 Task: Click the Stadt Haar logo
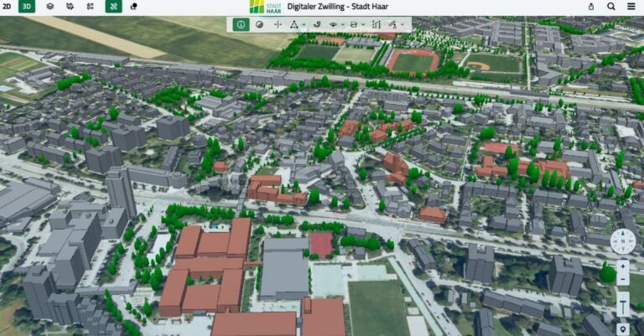point(265,7)
